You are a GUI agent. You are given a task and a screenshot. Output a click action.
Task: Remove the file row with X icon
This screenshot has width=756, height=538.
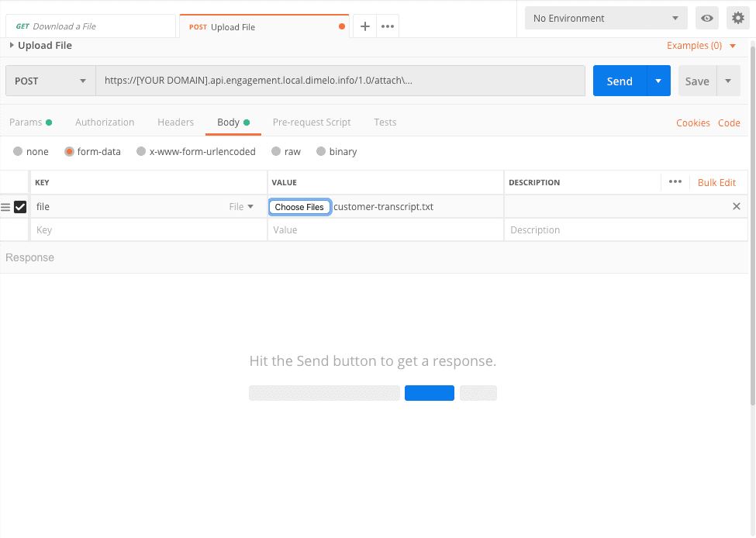point(737,206)
